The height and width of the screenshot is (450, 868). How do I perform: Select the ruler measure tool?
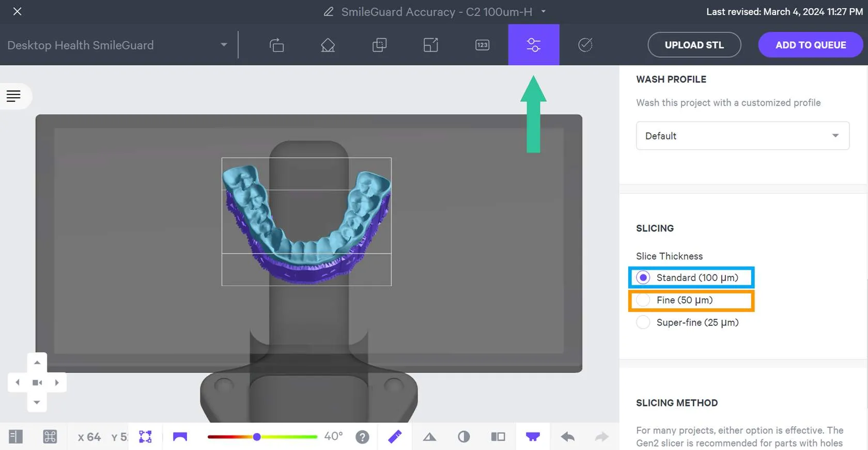395,437
